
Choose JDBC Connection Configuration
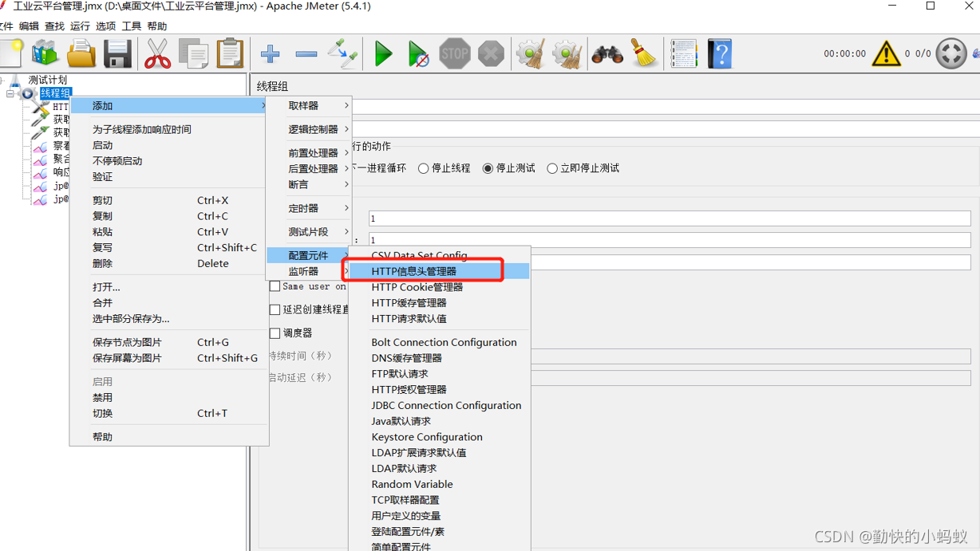coord(439,405)
